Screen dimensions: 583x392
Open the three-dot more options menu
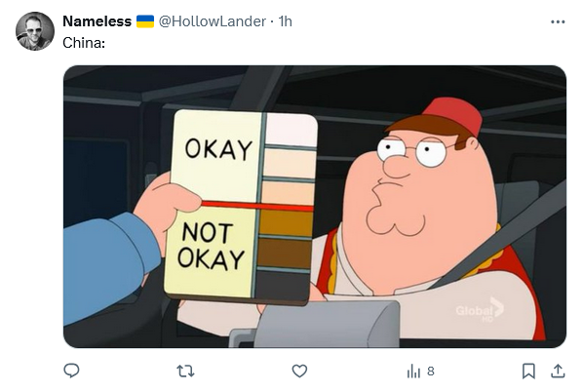[x=558, y=22]
